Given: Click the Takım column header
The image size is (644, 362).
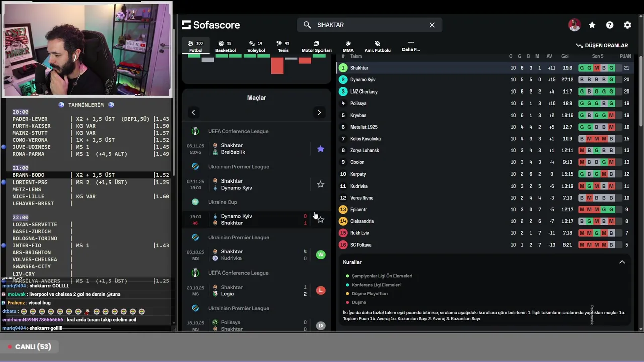Looking at the screenshot, I should pyautogui.click(x=356, y=56).
